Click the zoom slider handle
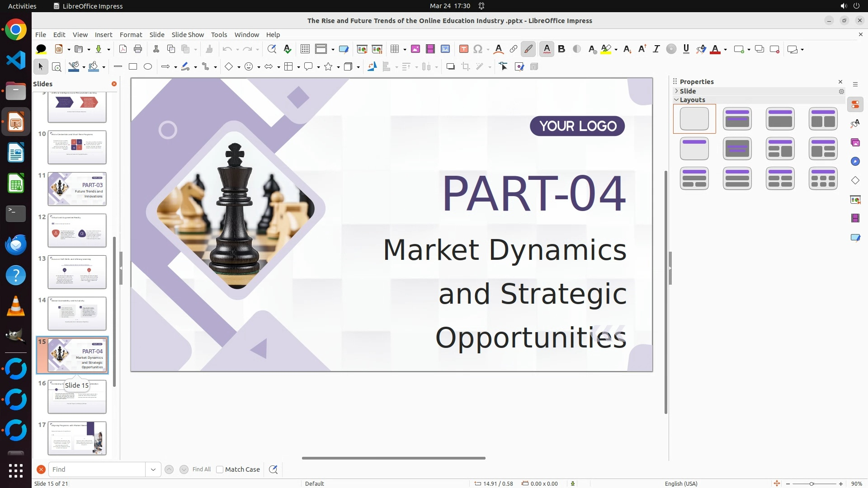This screenshot has width=868, height=488. pos(811,483)
